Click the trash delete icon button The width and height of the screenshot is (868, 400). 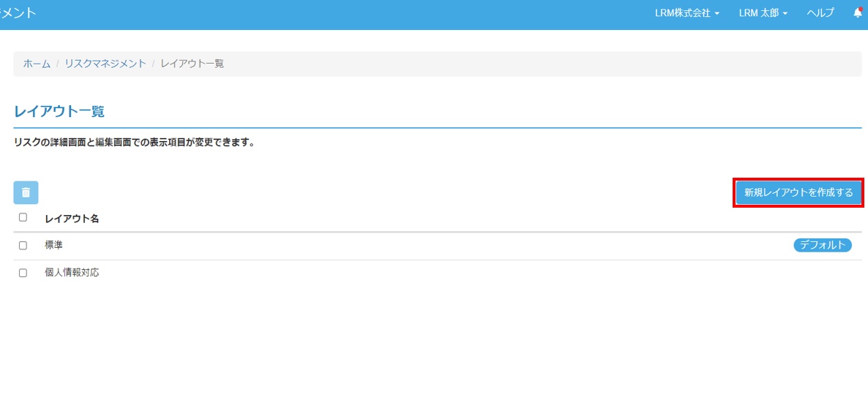pyautogui.click(x=26, y=192)
